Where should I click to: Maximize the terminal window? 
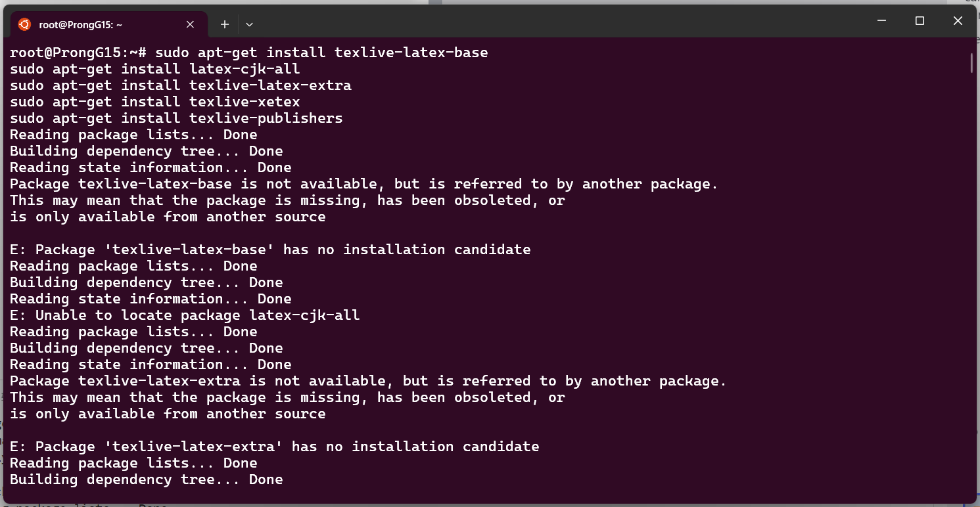(920, 21)
